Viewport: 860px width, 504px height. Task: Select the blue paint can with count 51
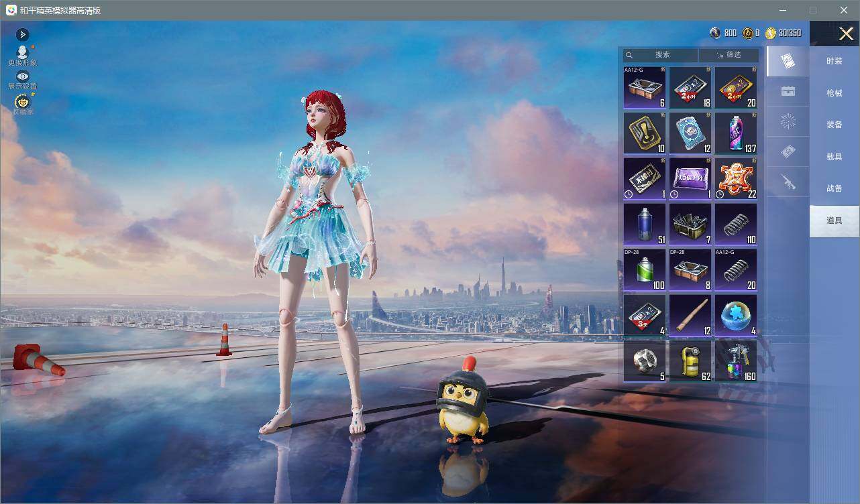click(x=645, y=224)
